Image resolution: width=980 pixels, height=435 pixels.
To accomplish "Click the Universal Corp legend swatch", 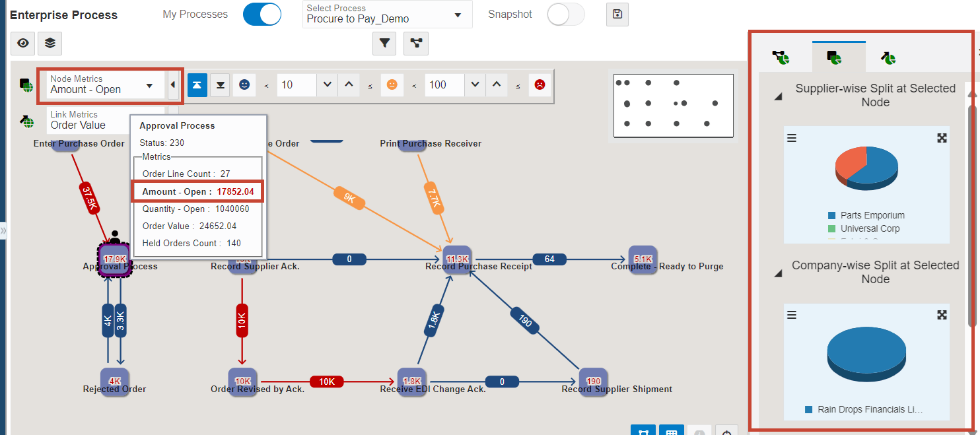I will coord(831,228).
